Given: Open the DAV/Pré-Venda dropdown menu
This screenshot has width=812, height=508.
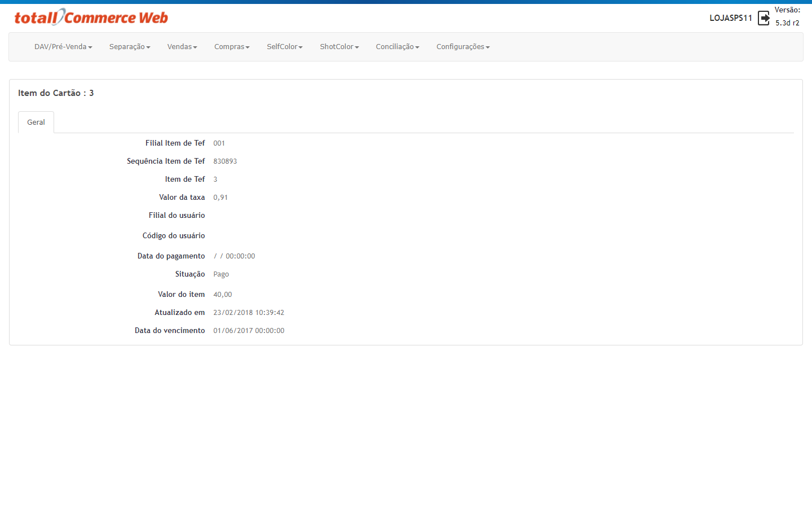Looking at the screenshot, I should pos(63,47).
